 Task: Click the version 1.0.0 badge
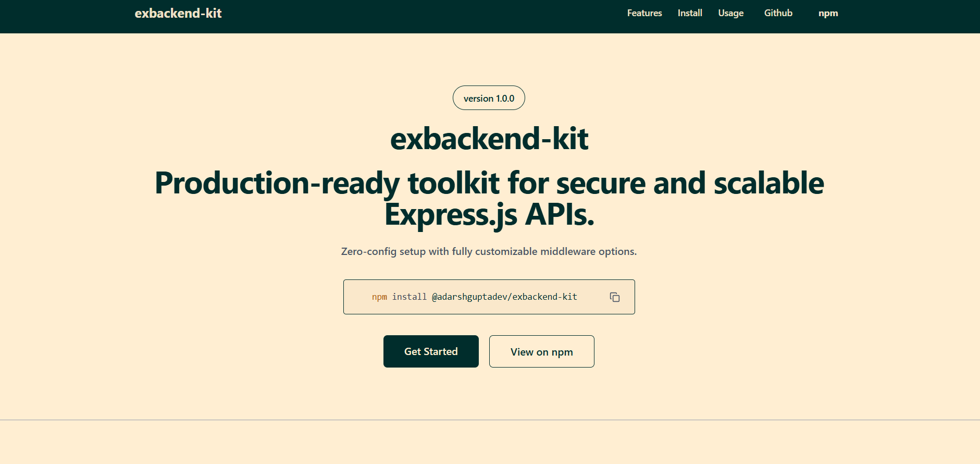(x=489, y=98)
